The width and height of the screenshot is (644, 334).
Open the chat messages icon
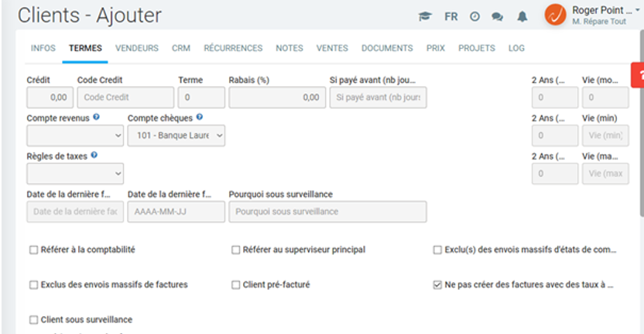tap(497, 16)
